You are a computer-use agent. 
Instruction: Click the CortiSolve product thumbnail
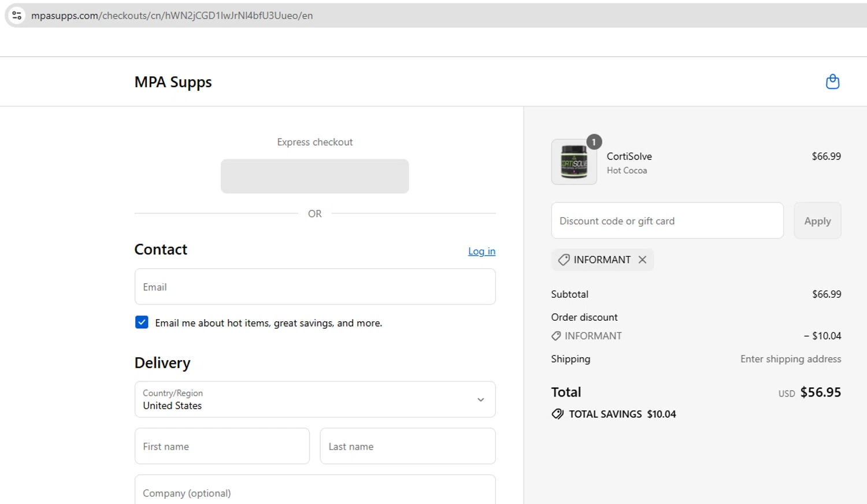[x=574, y=162]
